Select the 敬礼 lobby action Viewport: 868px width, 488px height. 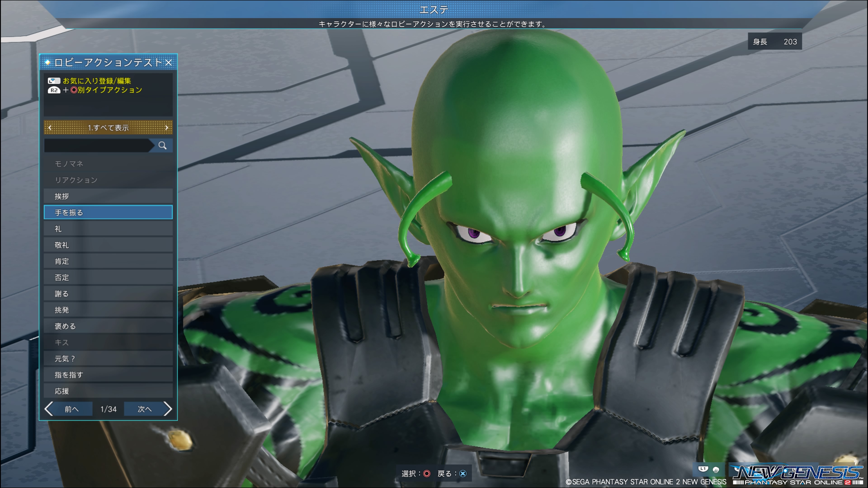pos(108,245)
